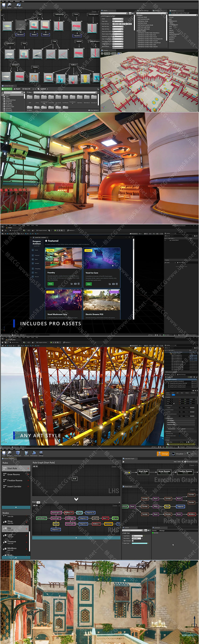Image resolution: width=199 pixels, height=644 pixels.
Task: Open the Asset menu in theme editor
Action: coord(11,1)
